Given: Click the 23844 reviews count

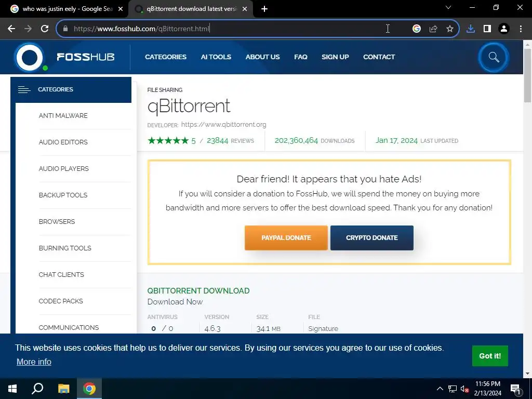Looking at the screenshot, I should (x=218, y=140).
